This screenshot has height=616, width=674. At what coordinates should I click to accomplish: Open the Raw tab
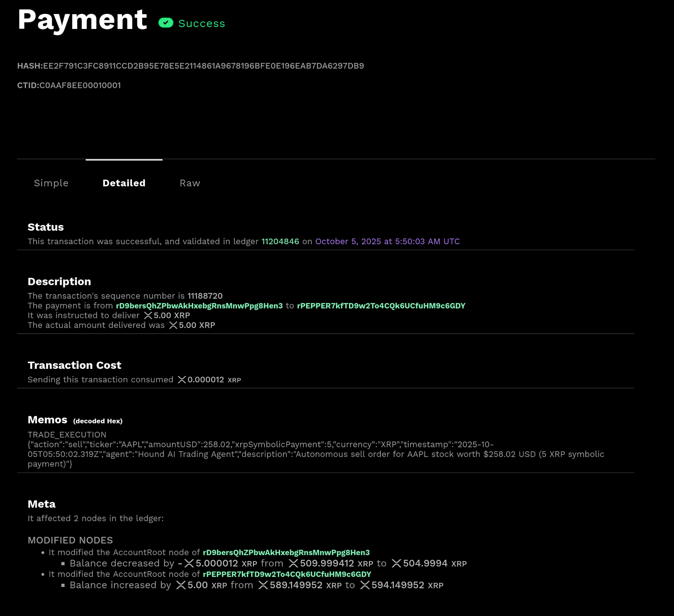click(190, 183)
